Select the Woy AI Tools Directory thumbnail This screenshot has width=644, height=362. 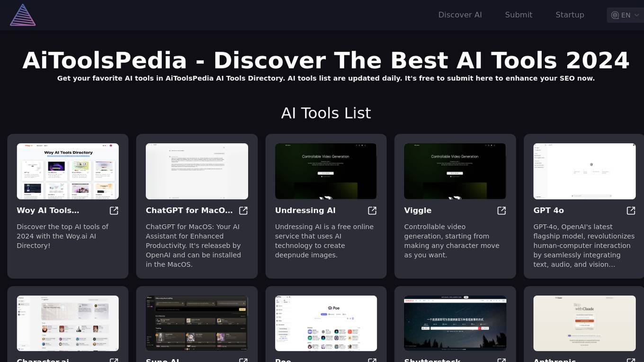(x=68, y=171)
